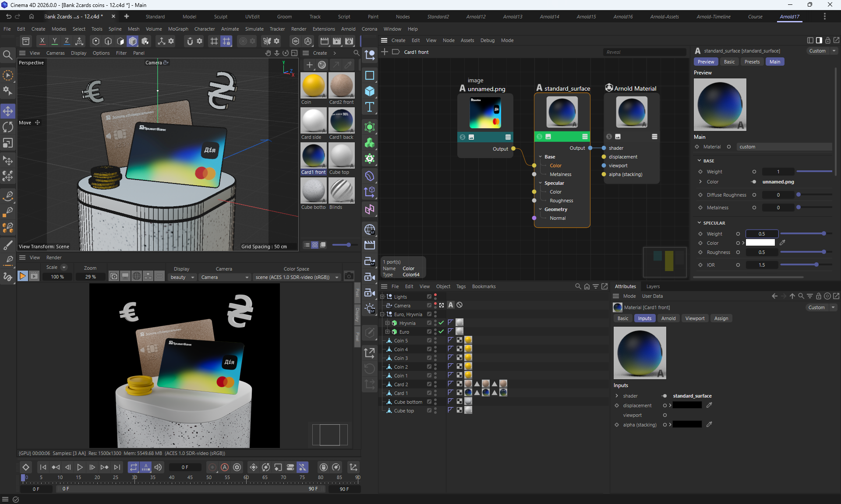The height and width of the screenshot is (504, 841).
Task: Click the Cube primitive icon
Action: tap(370, 91)
